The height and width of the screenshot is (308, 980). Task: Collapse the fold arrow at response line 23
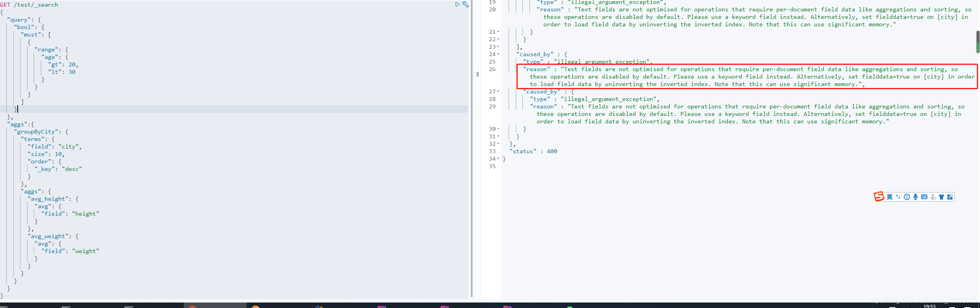click(x=498, y=47)
